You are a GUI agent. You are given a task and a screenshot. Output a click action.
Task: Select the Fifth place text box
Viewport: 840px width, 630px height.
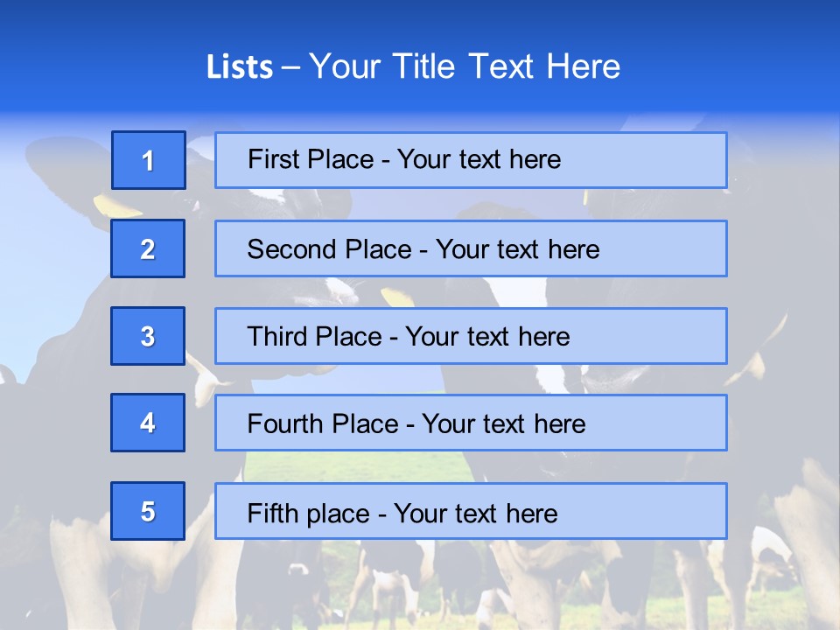471,511
